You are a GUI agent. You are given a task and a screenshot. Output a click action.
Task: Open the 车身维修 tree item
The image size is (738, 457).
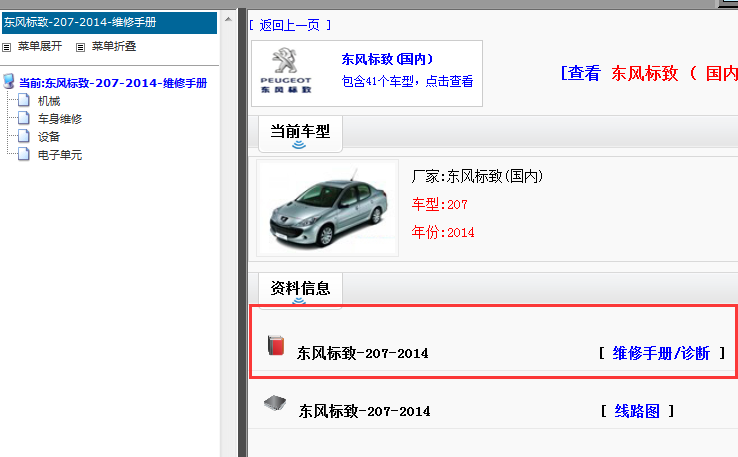point(60,119)
